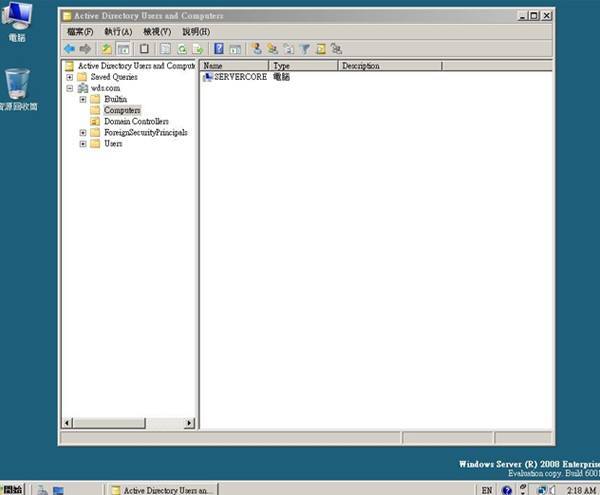Open the 檢視(V) menu
The image size is (600, 495).
(x=157, y=32)
